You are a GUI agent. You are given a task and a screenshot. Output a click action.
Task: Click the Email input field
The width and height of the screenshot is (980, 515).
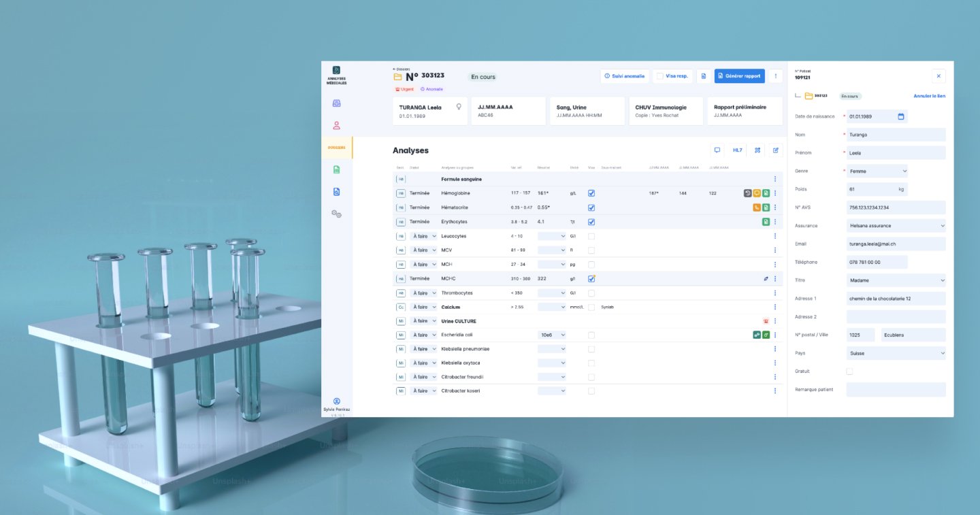click(x=896, y=244)
